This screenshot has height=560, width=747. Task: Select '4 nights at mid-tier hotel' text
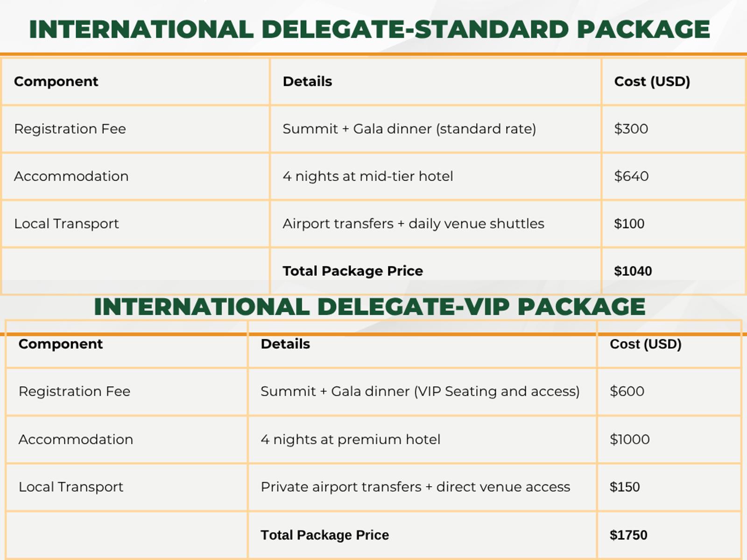(368, 176)
